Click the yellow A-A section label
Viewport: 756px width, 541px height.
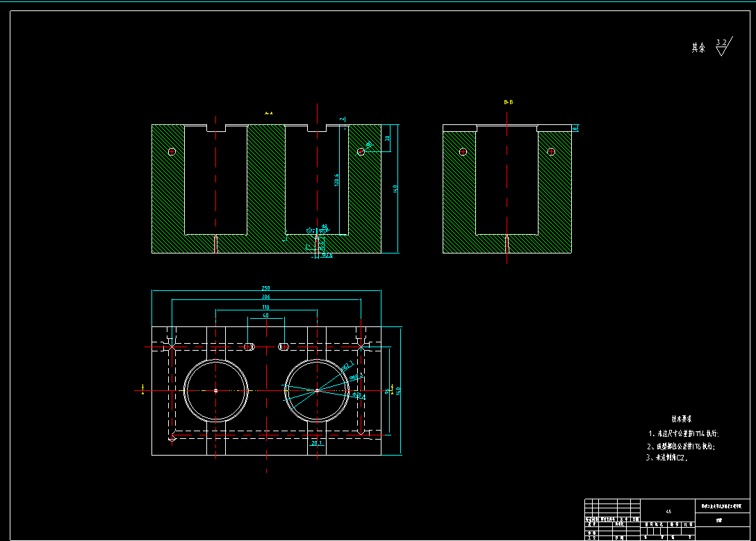[268, 114]
